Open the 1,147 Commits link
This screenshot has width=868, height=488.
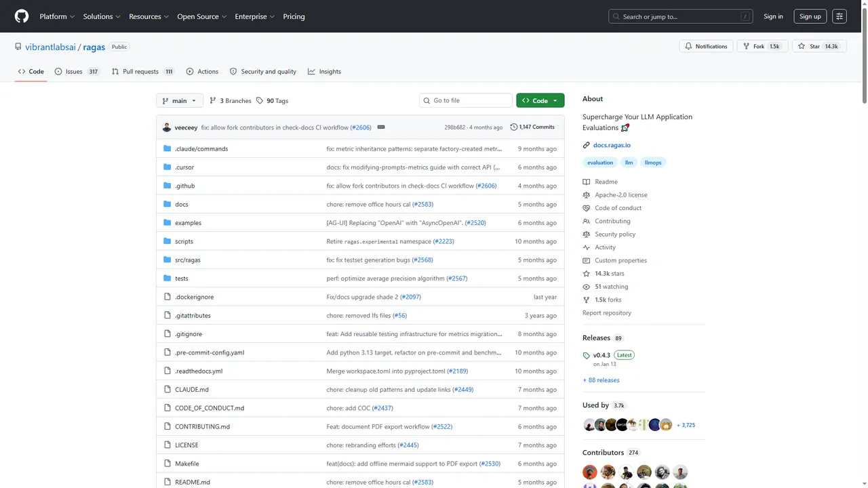(532, 127)
